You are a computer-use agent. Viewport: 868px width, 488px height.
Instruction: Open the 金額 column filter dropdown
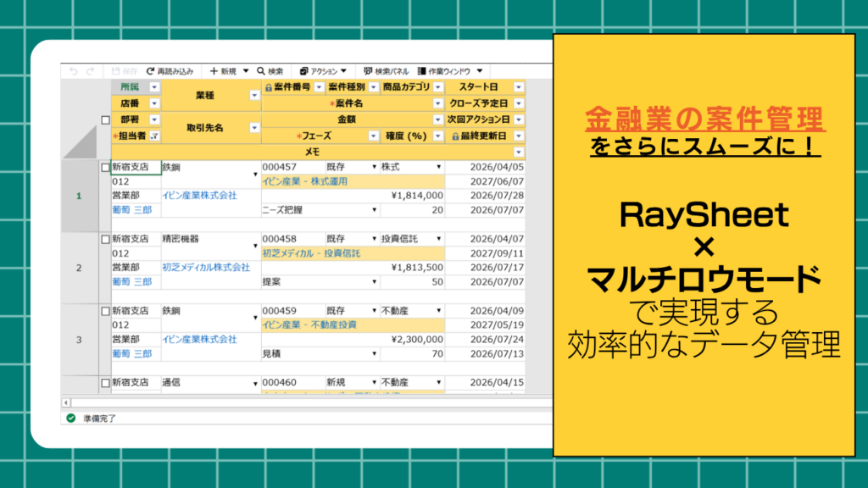[x=438, y=119]
